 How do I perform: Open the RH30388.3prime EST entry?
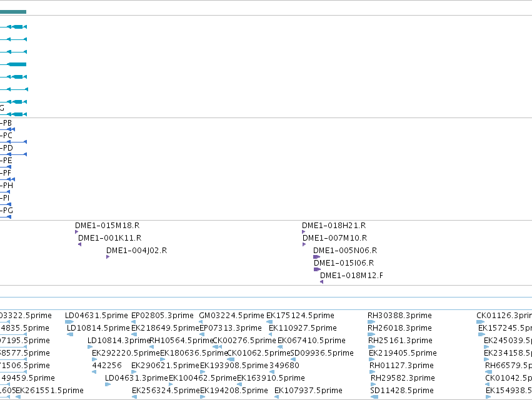[399, 316]
